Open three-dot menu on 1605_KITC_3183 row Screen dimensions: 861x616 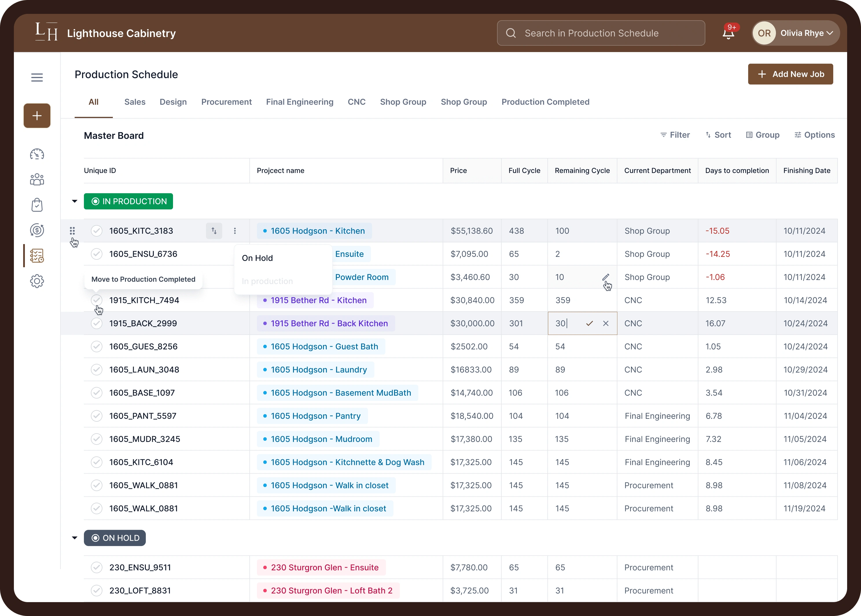click(x=235, y=230)
